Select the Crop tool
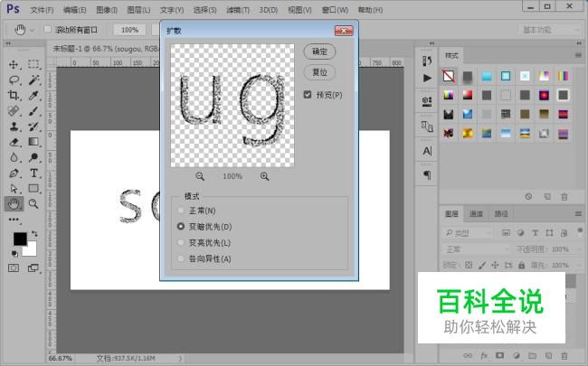 click(x=14, y=95)
